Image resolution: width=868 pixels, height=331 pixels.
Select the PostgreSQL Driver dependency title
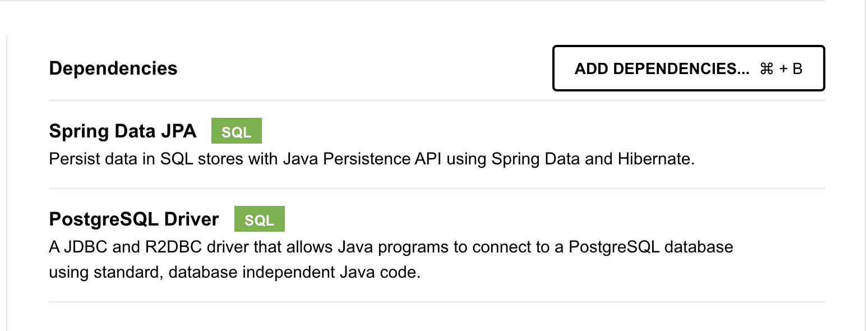tap(134, 219)
